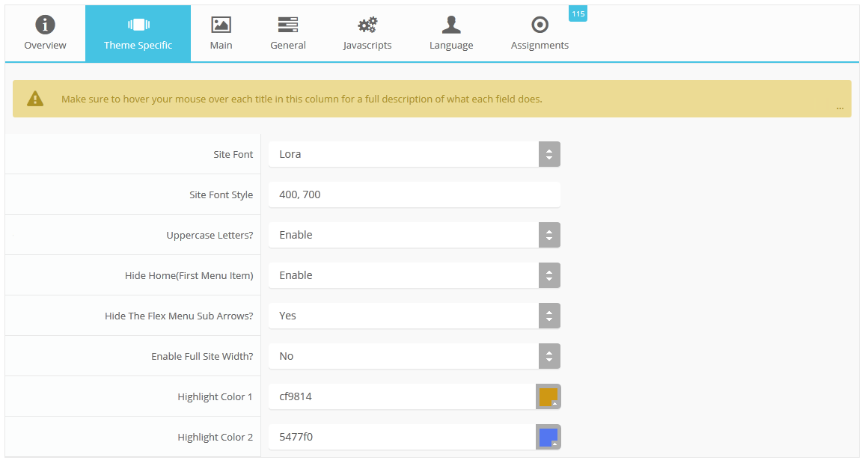This screenshot has width=868, height=469.
Task: Click the Highlight Color 1 label
Action: click(x=215, y=396)
